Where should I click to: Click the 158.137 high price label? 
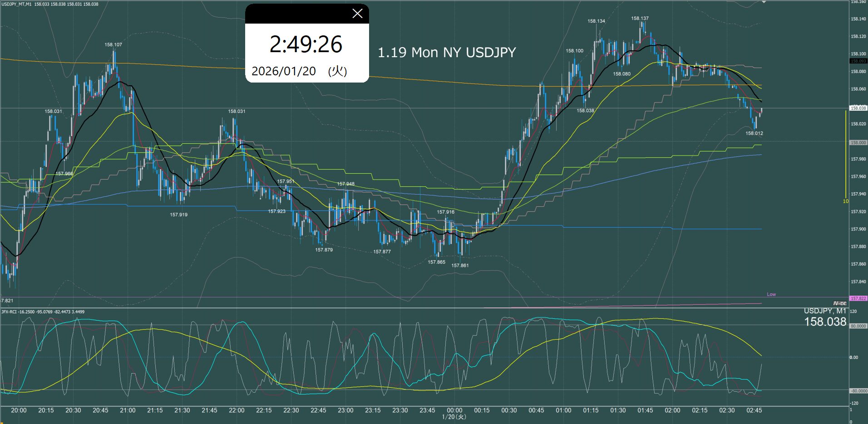640,19
